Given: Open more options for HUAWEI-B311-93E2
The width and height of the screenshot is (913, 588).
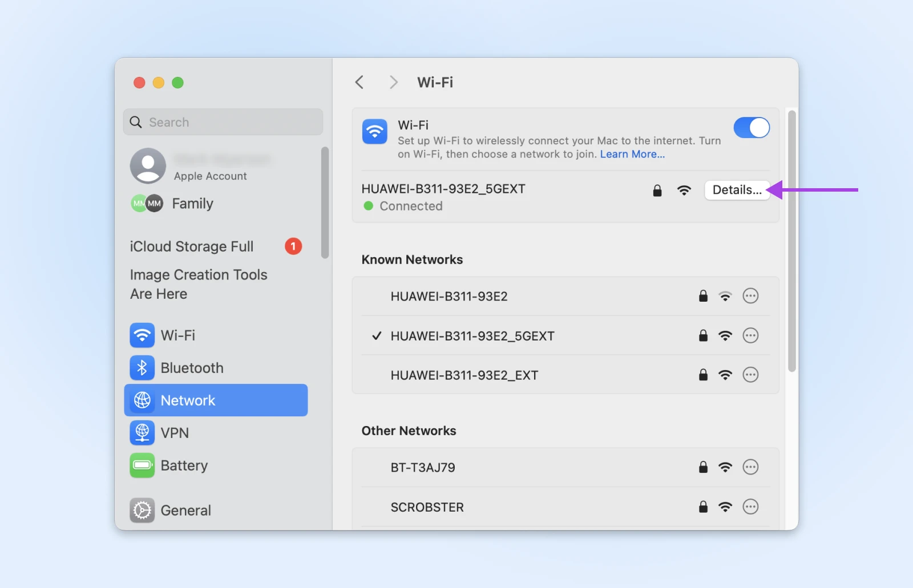Looking at the screenshot, I should pos(750,296).
